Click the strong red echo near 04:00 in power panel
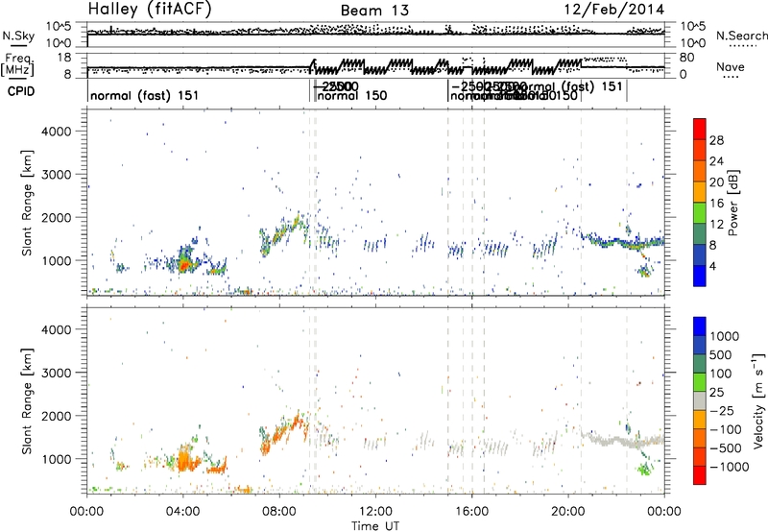 (x=183, y=266)
